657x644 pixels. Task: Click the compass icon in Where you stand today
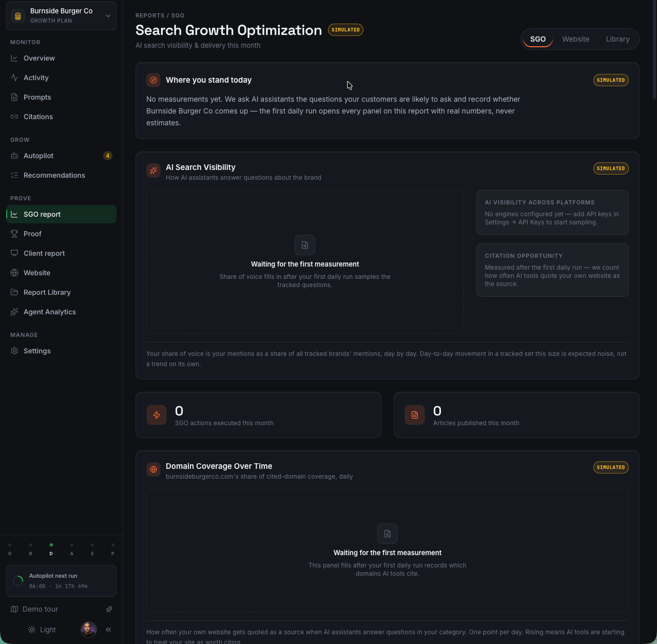coord(153,80)
